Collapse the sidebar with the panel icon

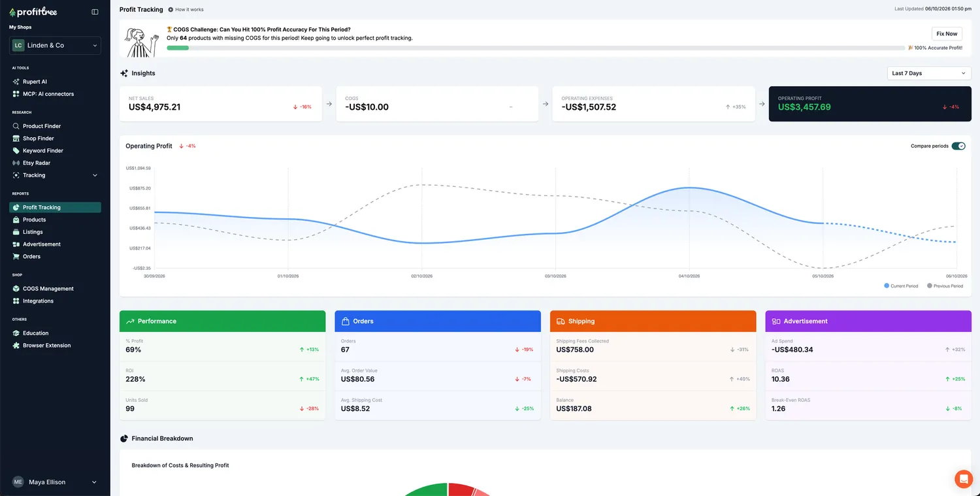click(95, 12)
